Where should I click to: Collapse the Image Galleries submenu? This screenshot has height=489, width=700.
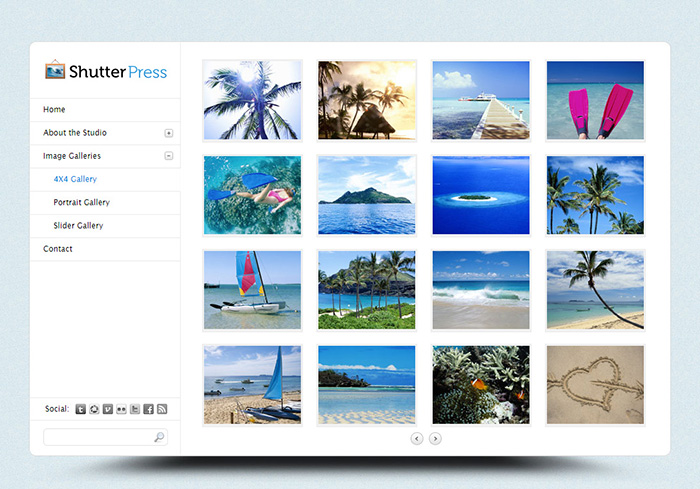169,156
